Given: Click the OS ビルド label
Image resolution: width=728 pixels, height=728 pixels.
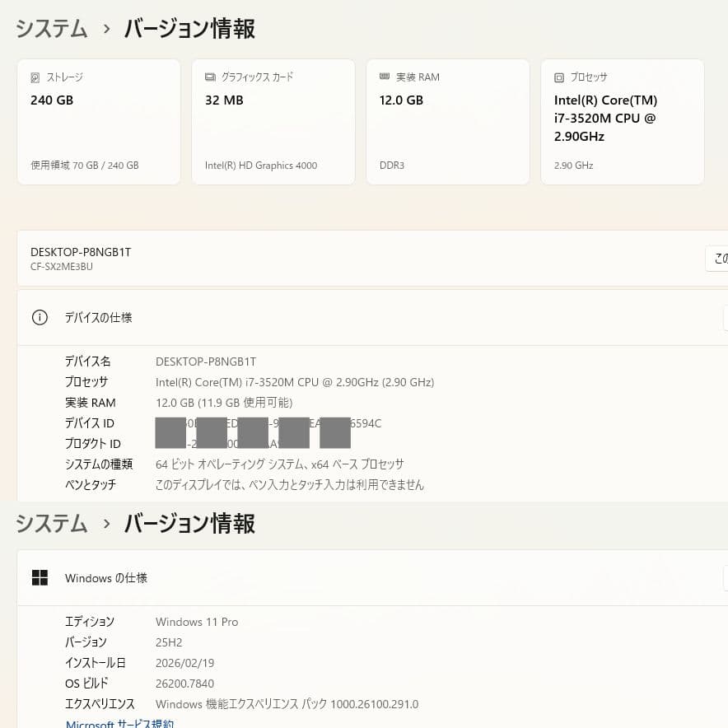Looking at the screenshot, I should click(86, 684).
